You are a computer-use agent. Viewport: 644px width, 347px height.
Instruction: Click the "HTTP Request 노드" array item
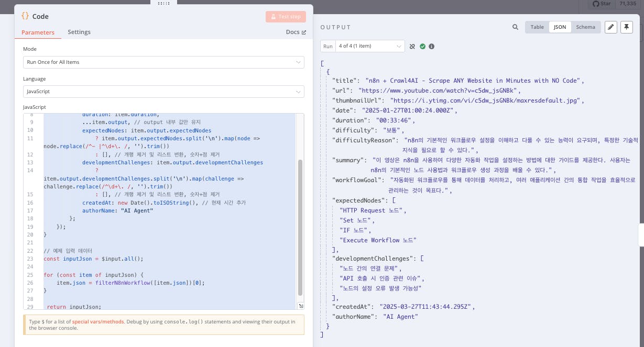pyautogui.click(x=372, y=210)
